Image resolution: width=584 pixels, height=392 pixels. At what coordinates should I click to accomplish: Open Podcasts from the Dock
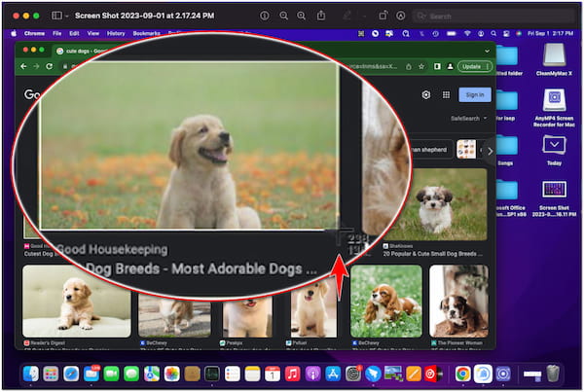pos(312,374)
